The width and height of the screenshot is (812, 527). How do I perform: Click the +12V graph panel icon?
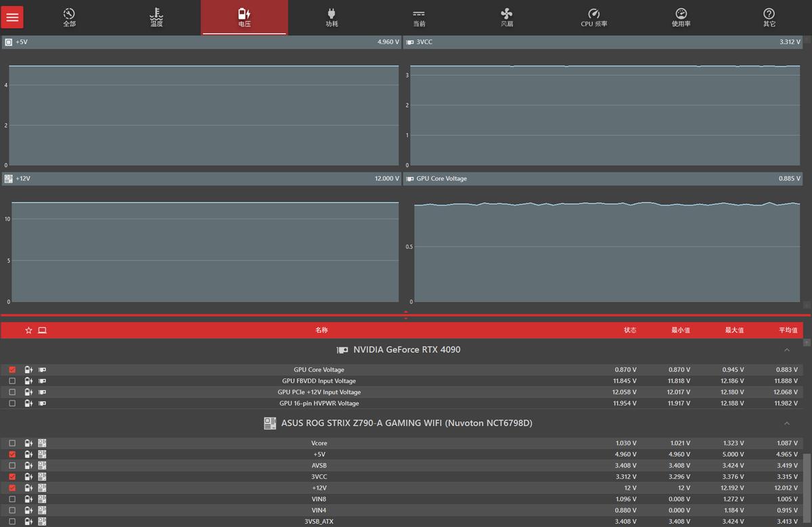point(9,179)
